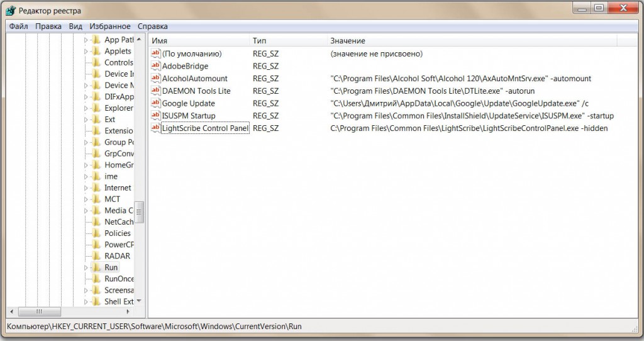The width and height of the screenshot is (644, 341).
Task: Open the Справка menu
Action: 152,26
